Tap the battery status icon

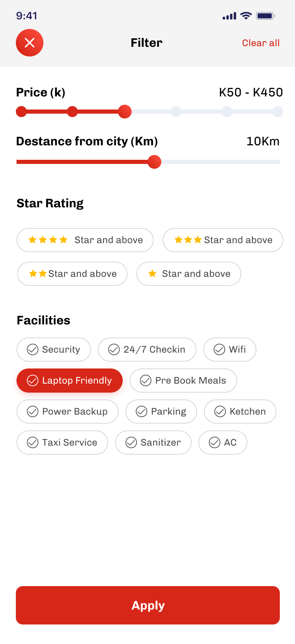(x=265, y=15)
